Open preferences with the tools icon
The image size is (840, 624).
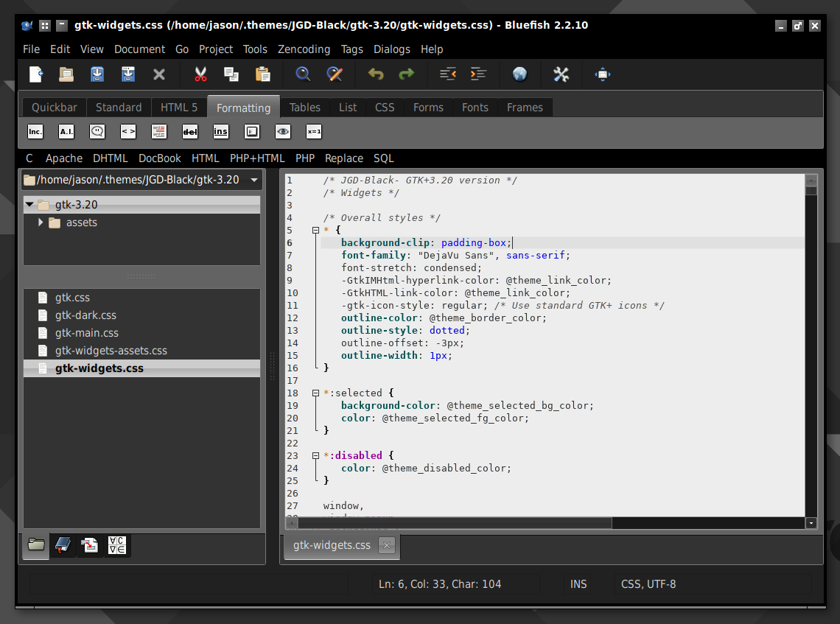pyautogui.click(x=561, y=74)
